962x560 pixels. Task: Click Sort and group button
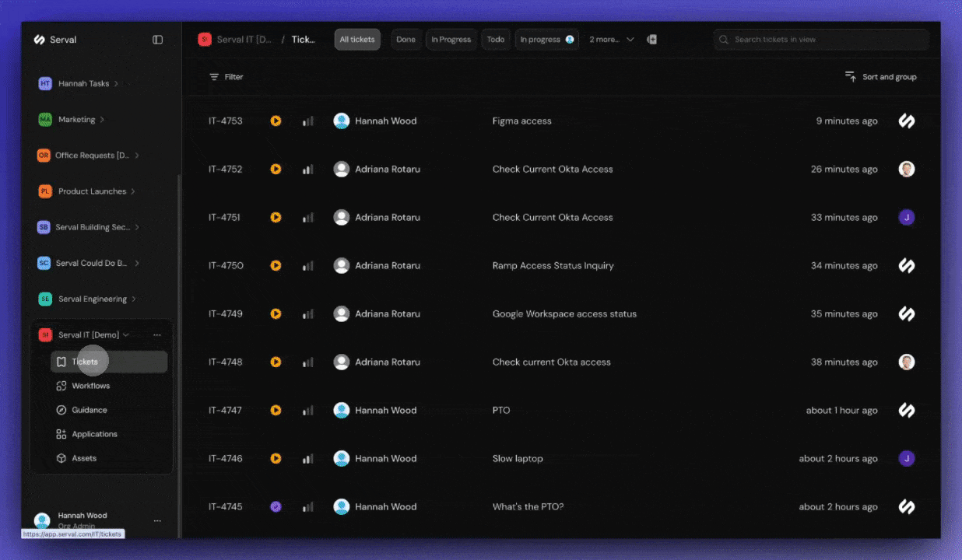880,77
